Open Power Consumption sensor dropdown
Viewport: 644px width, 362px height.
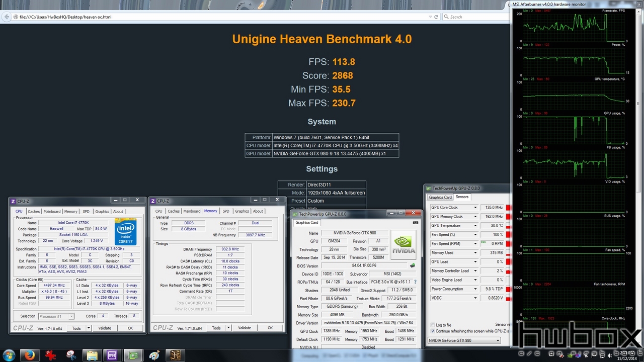475,289
